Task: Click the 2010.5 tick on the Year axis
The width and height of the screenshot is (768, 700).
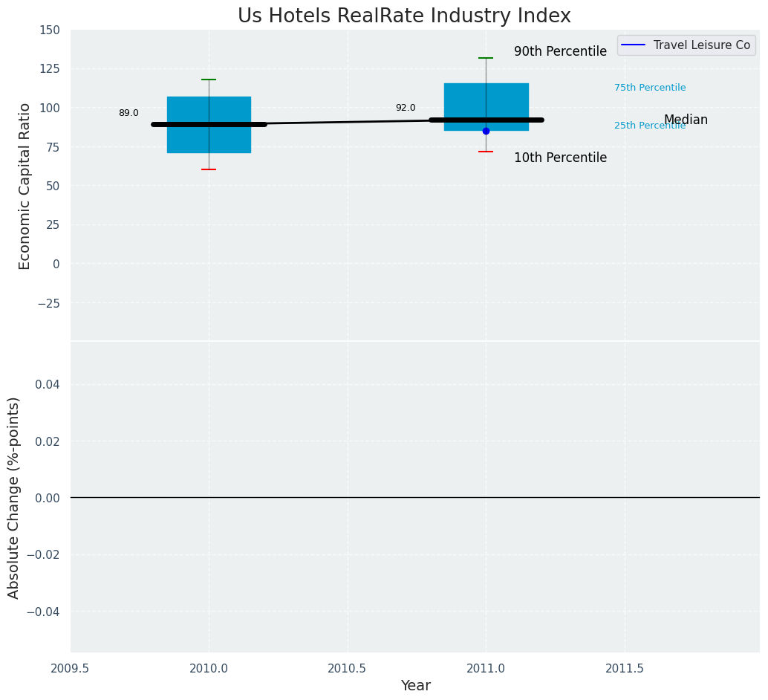Action: tap(347, 668)
